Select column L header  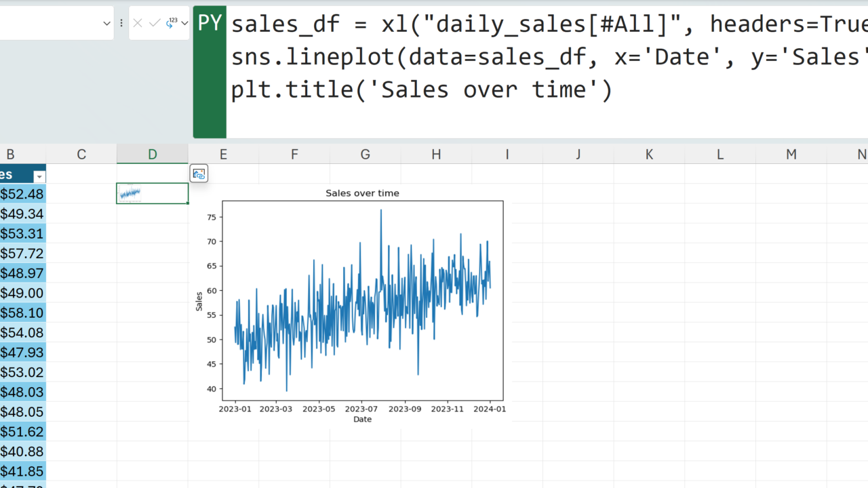click(x=720, y=155)
